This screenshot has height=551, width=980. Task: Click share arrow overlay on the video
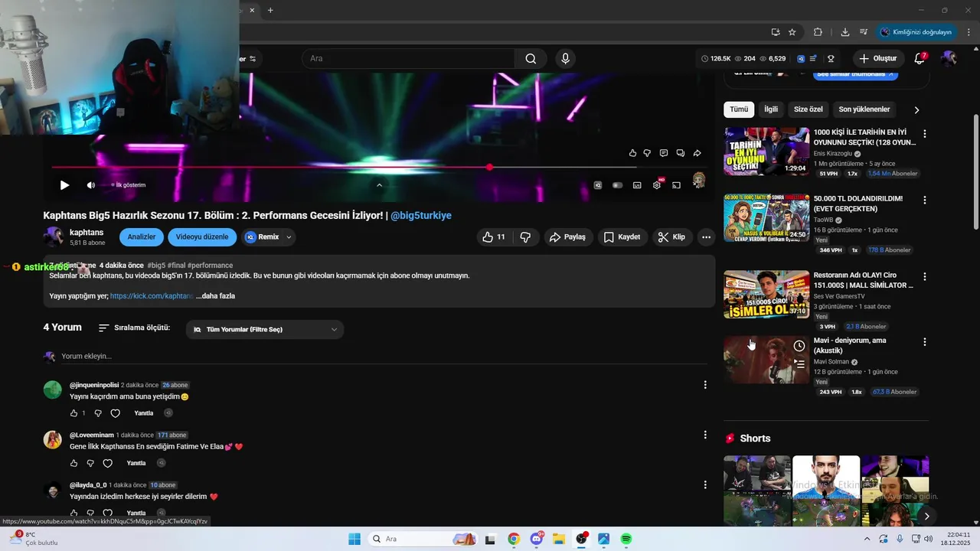click(x=697, y=153)
